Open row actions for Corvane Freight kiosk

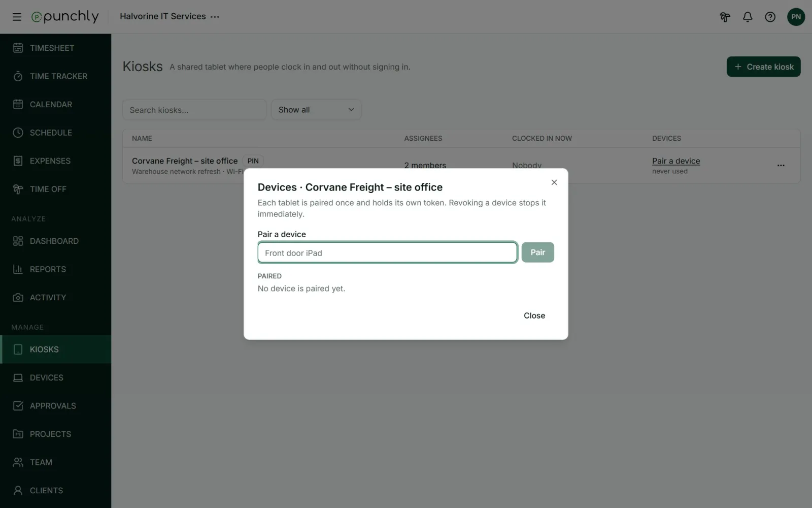coord(781,165)
